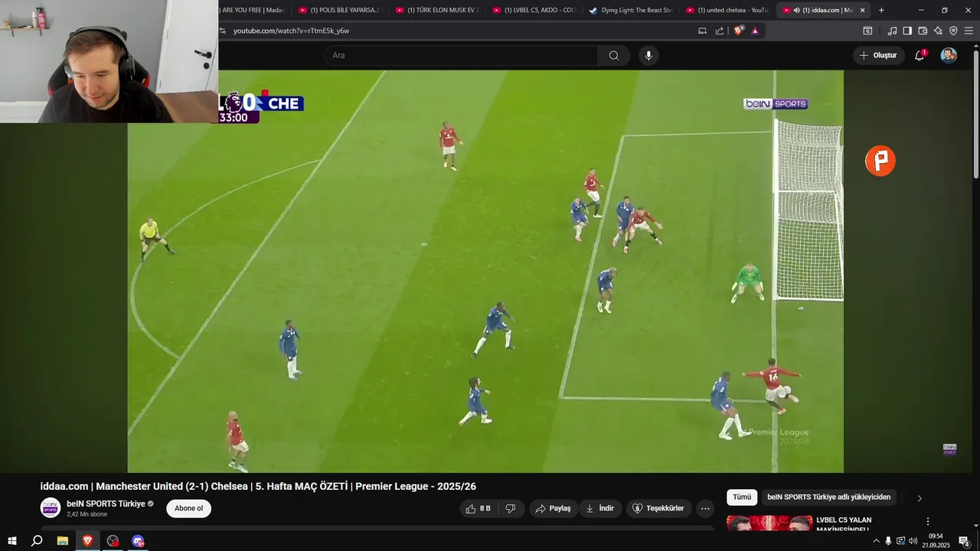Open File Explorer from taskbar
Screen dimensions: 980x551
coord(63,541)
